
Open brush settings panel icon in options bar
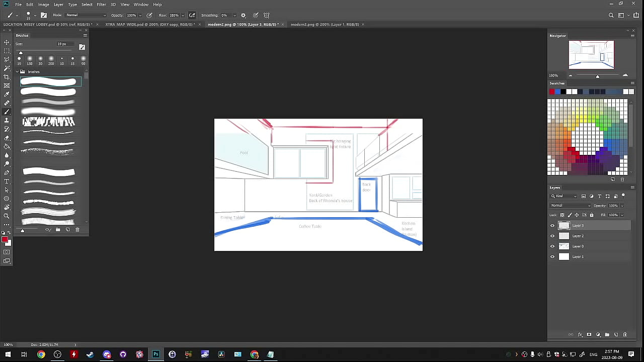[x=44, y=15]
